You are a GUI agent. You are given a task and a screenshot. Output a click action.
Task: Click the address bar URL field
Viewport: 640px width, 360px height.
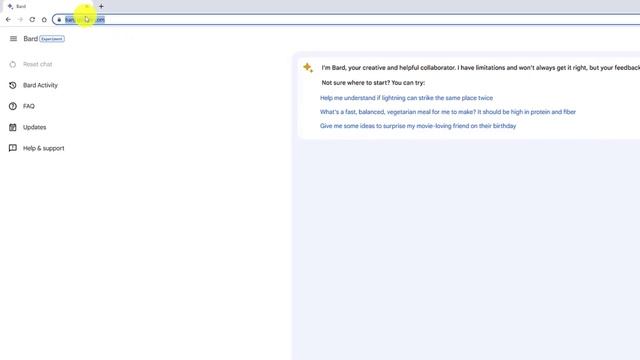(347, 20)
